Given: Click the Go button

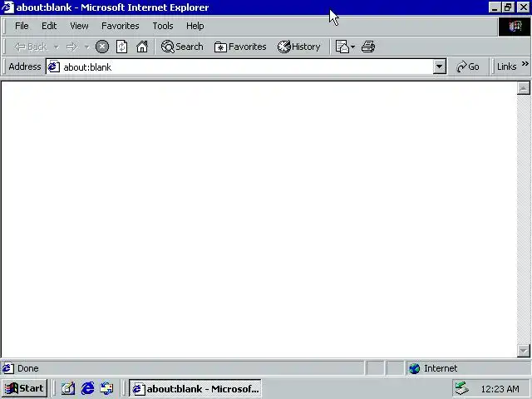Looking at the screenshot, I should pos(468,66).
